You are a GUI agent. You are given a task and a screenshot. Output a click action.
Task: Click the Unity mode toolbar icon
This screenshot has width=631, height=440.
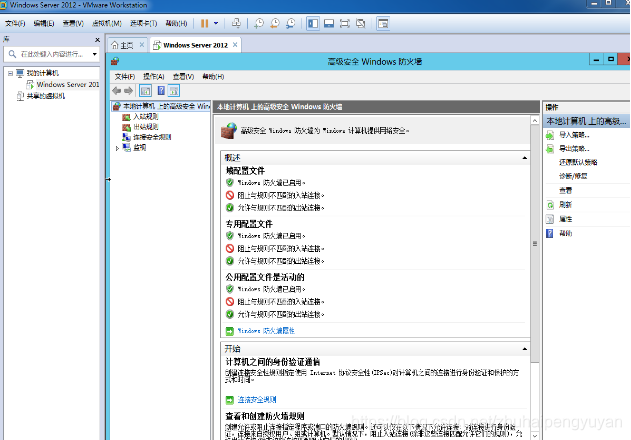(x=361, y=23)
